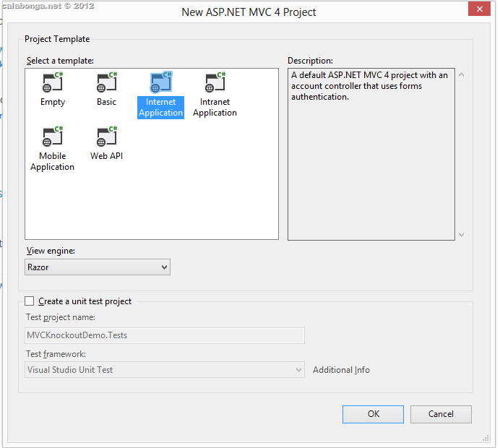Screen dimensions: 500x448
Task: Open the Additional Info link
Action: [x=341, y=370]
